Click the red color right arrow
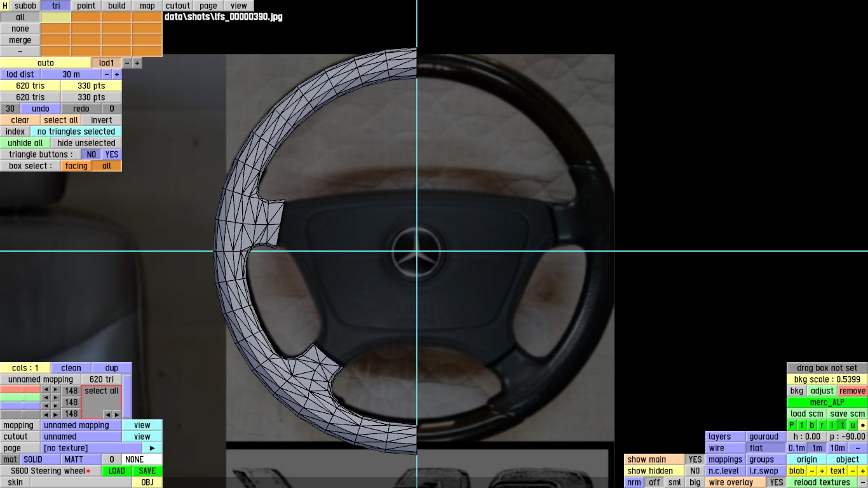 pos(56,389)
